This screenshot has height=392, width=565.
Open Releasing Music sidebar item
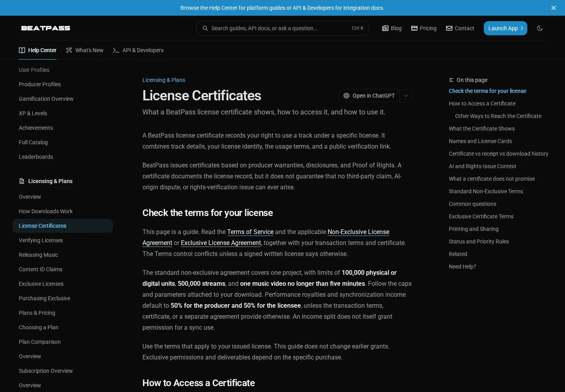click(38, 255)
